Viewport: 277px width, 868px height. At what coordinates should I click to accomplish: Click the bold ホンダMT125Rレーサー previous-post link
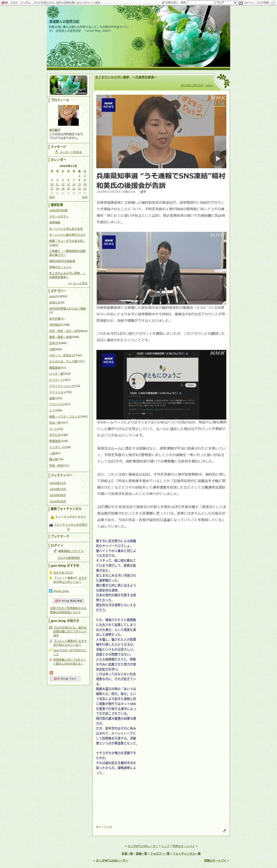pyautogui.click(x=112, y=861)
